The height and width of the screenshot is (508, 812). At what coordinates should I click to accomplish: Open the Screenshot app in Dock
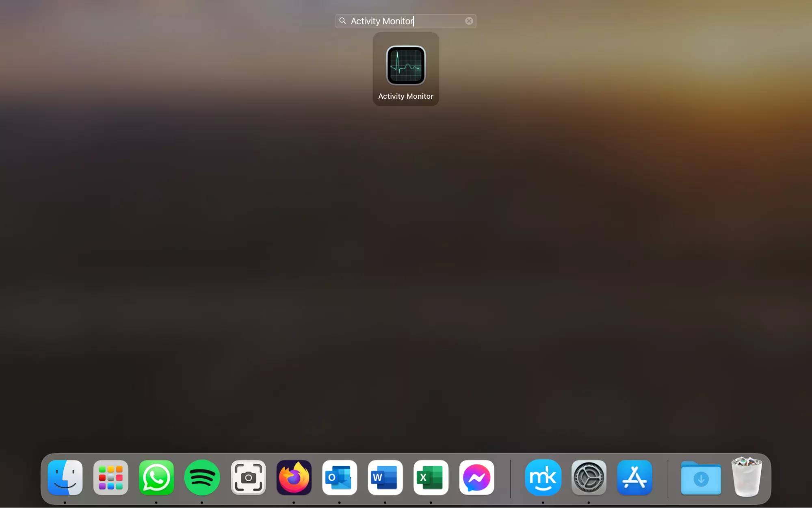coord(248,478)
